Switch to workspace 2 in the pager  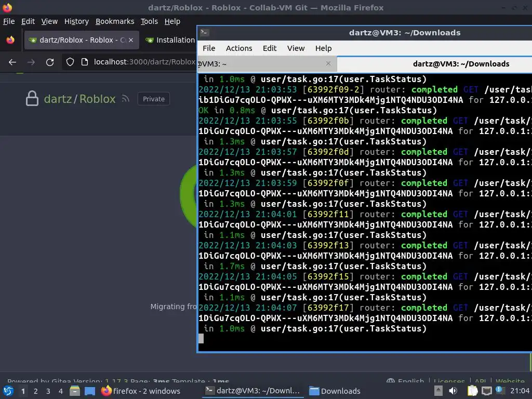(36, 391)
